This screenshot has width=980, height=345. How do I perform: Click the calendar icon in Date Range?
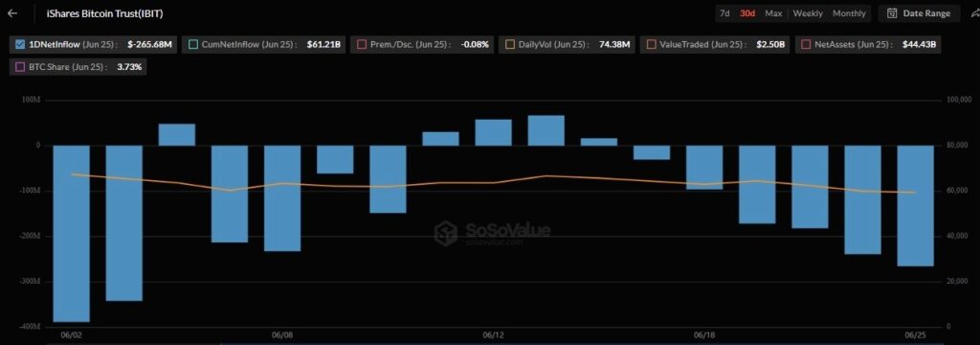pyautogui.click(x=892, y=13)
